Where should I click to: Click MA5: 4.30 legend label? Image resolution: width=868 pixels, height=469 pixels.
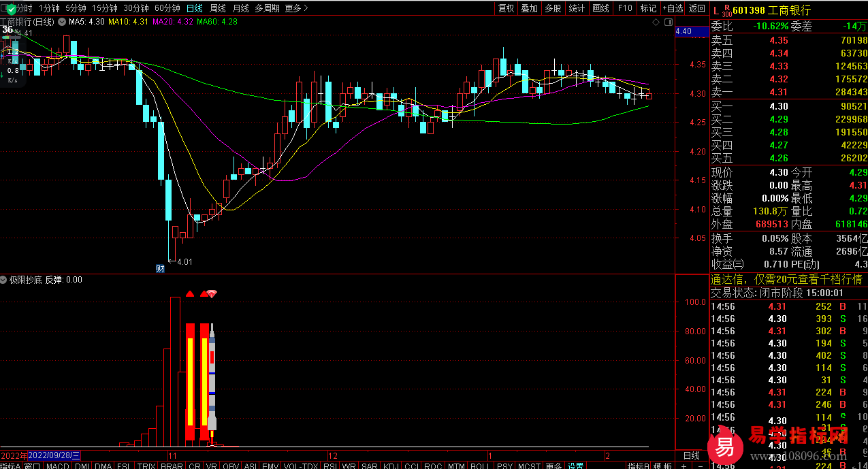(87, 22)
